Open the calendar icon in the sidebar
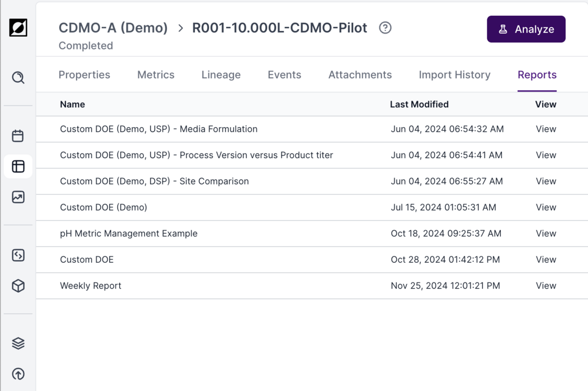The width and height of the screenshot is (588, 391). point(18,136)
